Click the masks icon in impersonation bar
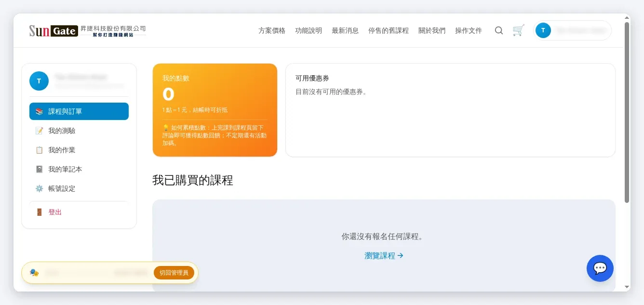The height and width of the screenshot is (305, 644). click(x=34, y=273)
